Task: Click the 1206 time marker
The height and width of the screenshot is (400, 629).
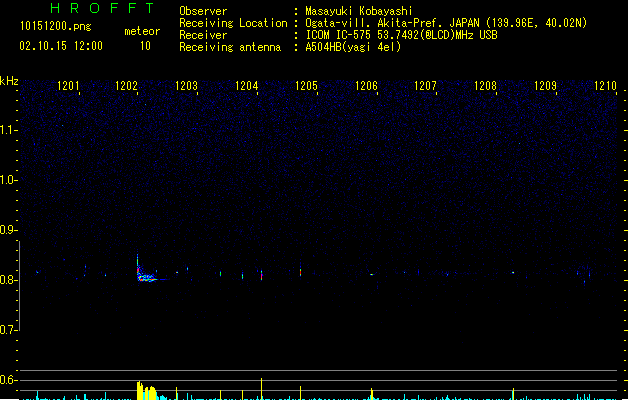Action: 366,86
